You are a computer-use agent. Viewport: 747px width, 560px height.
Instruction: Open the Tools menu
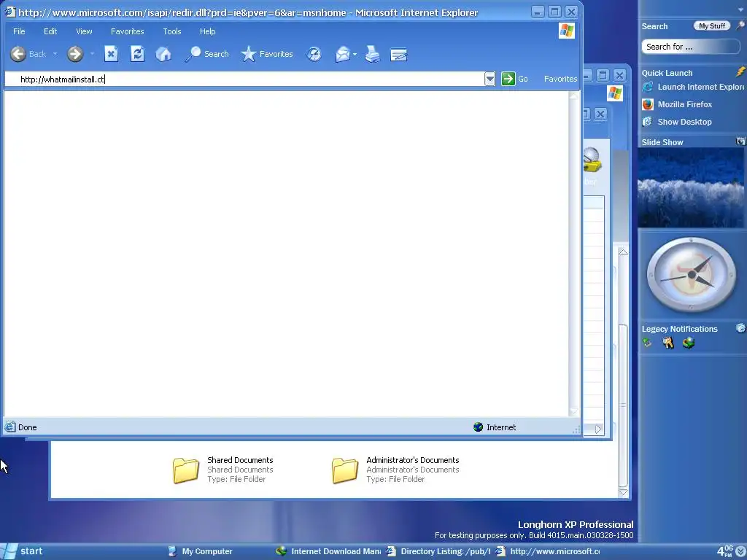tap(172, 31)
